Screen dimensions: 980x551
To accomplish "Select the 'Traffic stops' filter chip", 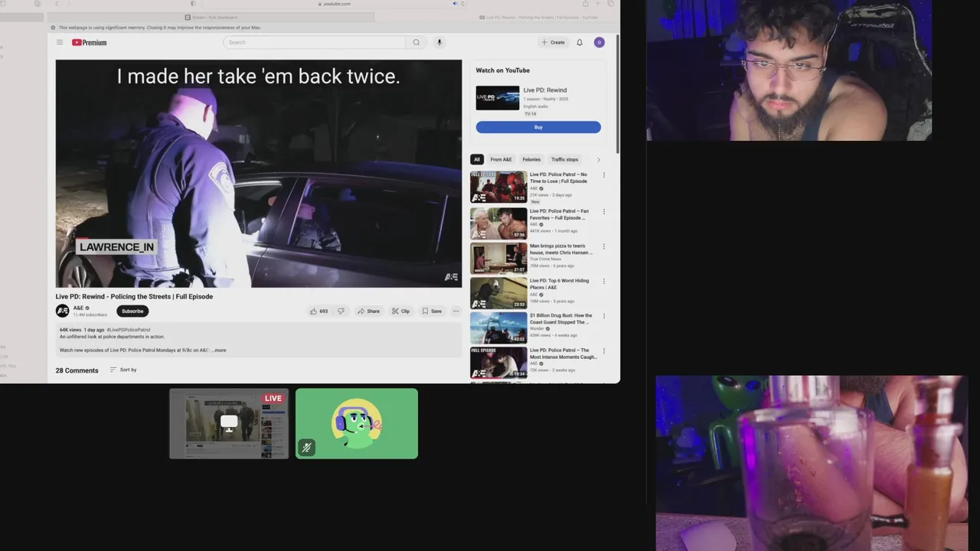I will point(565,159).
